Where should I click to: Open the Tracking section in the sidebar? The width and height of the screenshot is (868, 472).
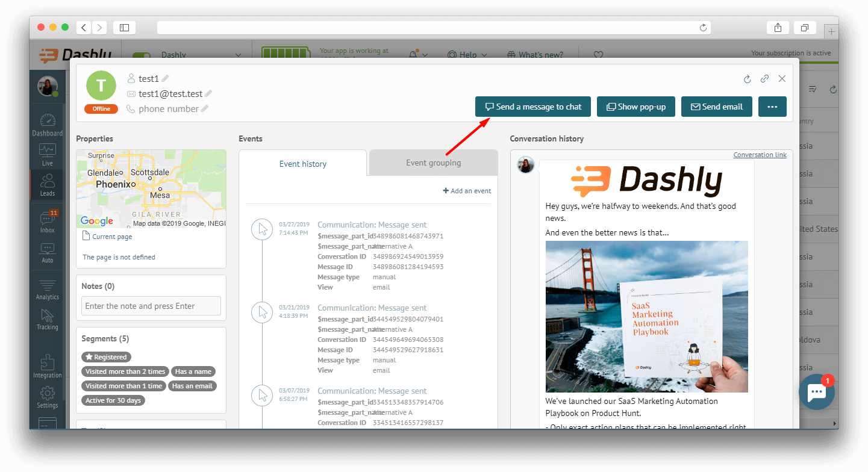pos(48,319)
